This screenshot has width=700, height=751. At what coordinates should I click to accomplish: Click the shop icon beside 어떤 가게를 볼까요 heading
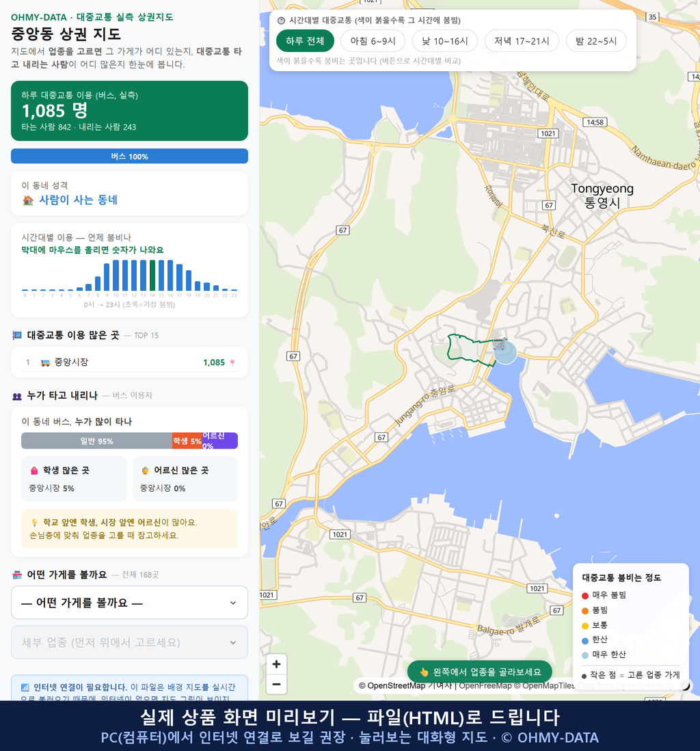click(x=17, y=575)
